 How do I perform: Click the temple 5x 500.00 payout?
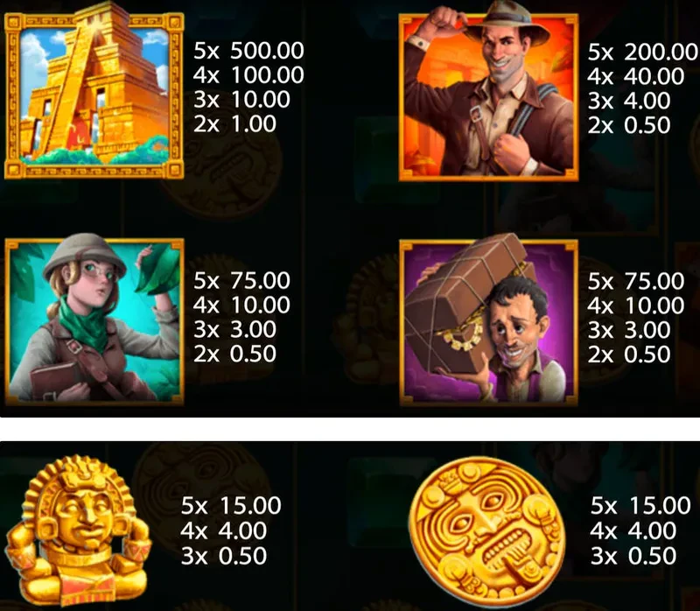click(248, 51)
